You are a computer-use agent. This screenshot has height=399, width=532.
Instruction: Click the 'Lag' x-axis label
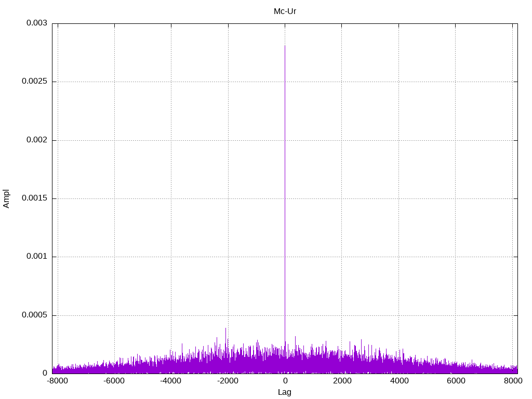[x=284, y=392]
